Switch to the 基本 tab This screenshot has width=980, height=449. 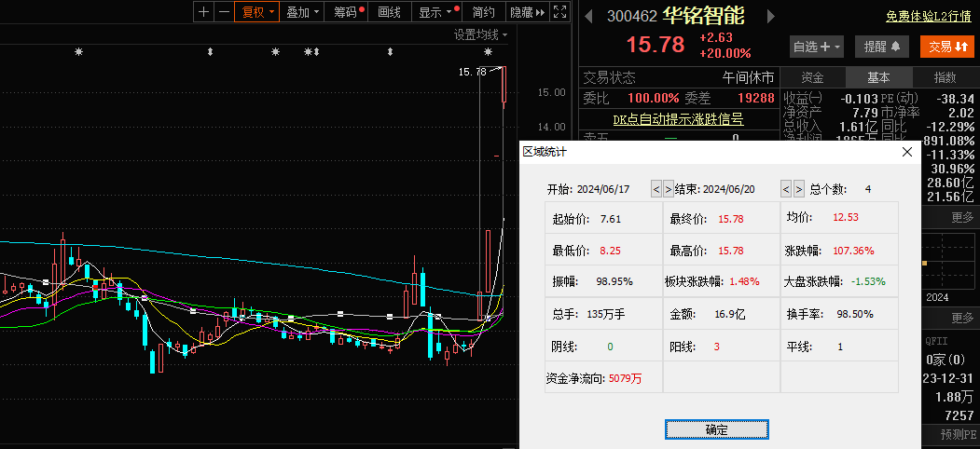coord(878,77)
